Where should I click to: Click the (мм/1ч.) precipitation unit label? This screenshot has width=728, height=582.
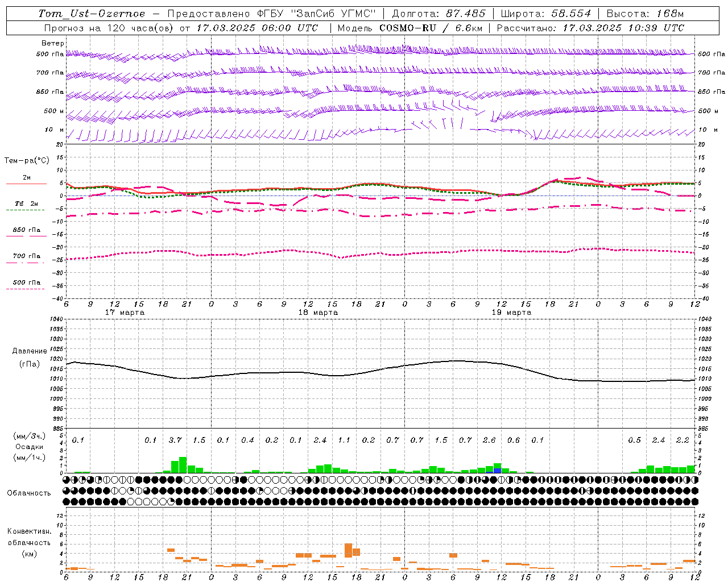coord(30,458)
